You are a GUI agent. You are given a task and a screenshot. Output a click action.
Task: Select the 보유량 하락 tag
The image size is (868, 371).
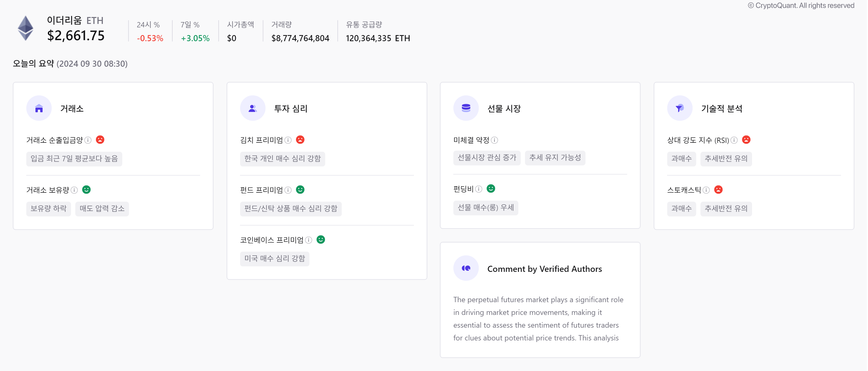48,209
